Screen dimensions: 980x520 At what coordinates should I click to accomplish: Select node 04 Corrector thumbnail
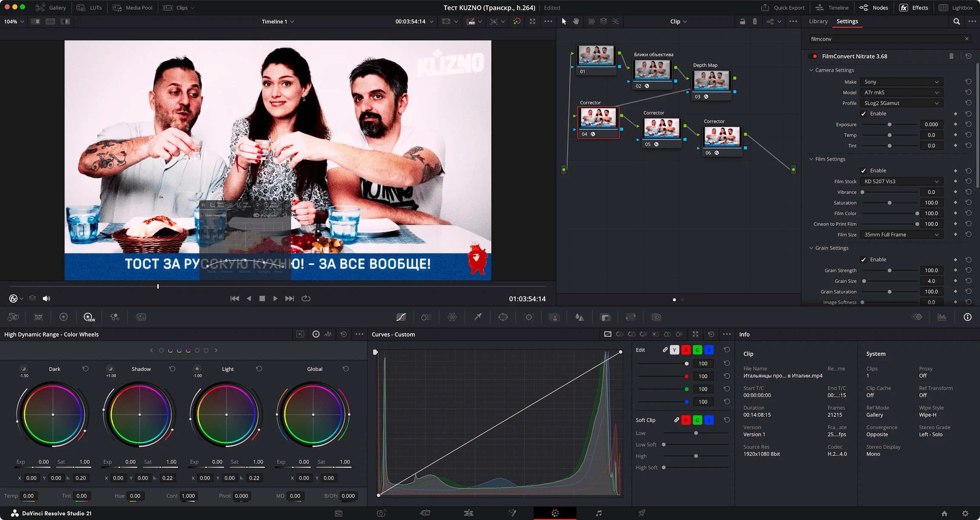[598, 117]
